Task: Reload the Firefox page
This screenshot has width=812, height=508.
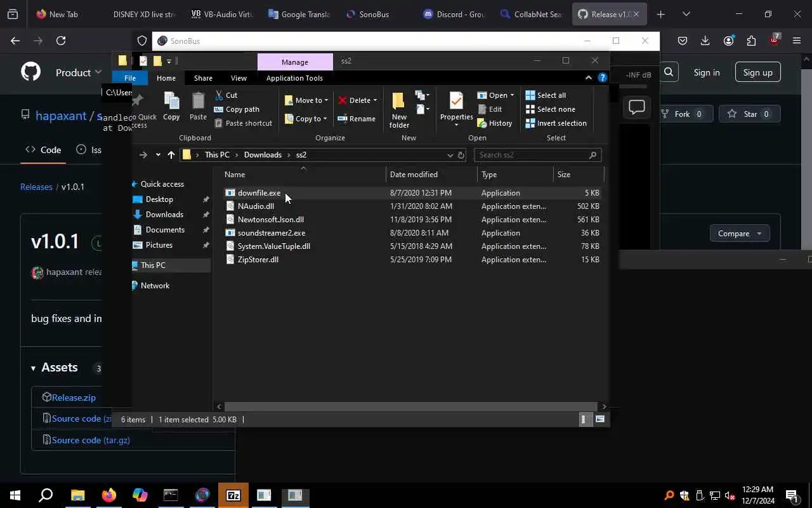Action: (61, 41)
